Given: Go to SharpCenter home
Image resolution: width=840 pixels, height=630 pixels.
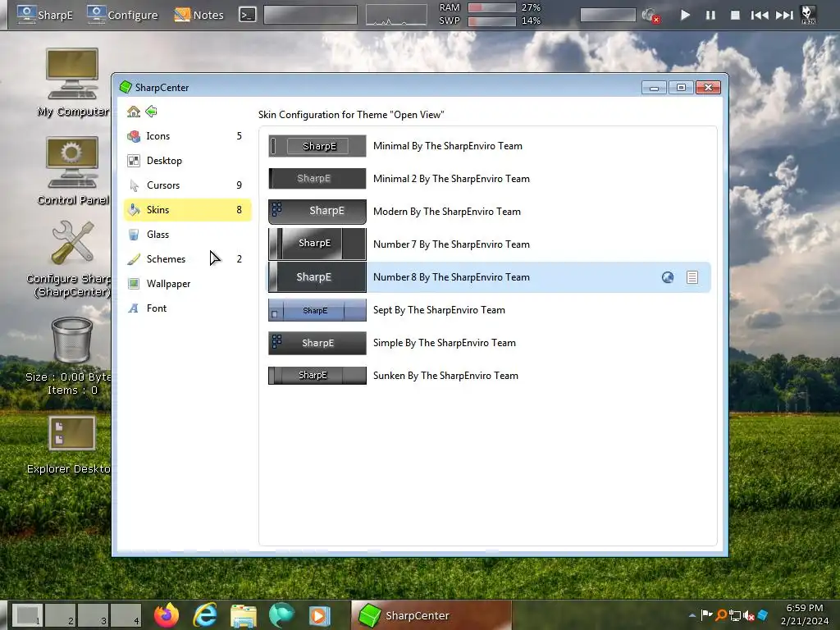Looking at the screenshot, I should 134,112.
